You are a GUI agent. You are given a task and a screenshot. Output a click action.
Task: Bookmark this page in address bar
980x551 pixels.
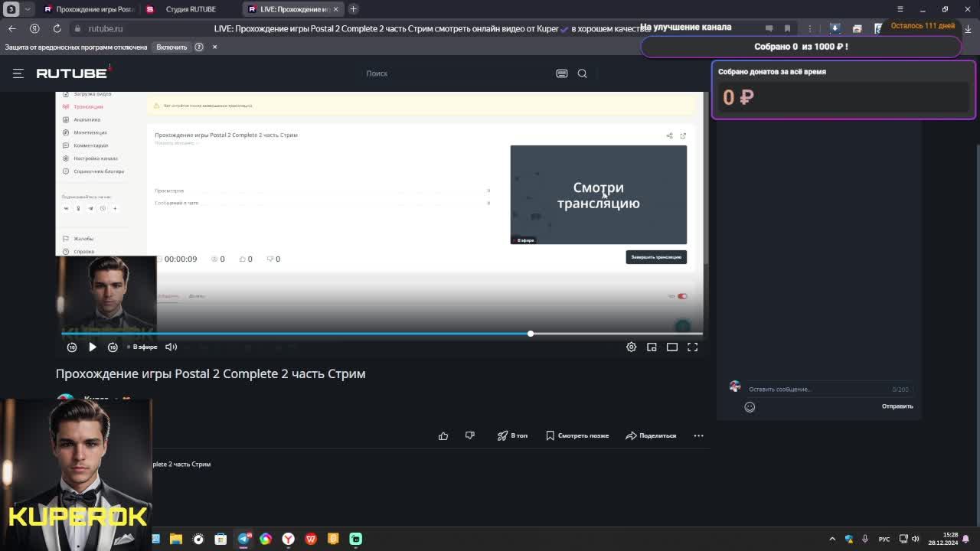(787, 28)
